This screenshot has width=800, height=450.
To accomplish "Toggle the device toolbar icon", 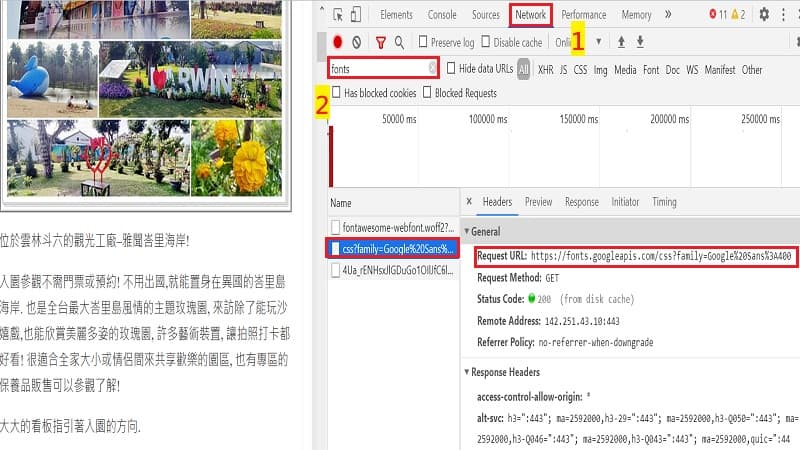I will (358, 15).
